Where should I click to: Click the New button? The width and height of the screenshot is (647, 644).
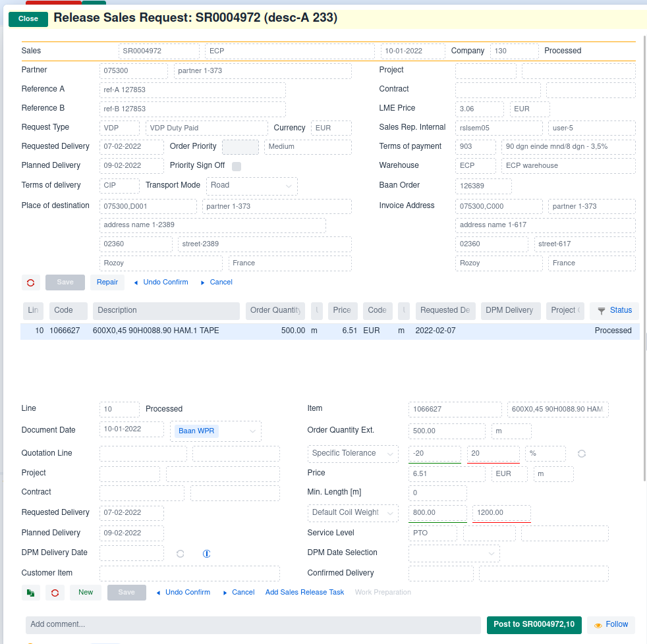[x=86, y=593]
